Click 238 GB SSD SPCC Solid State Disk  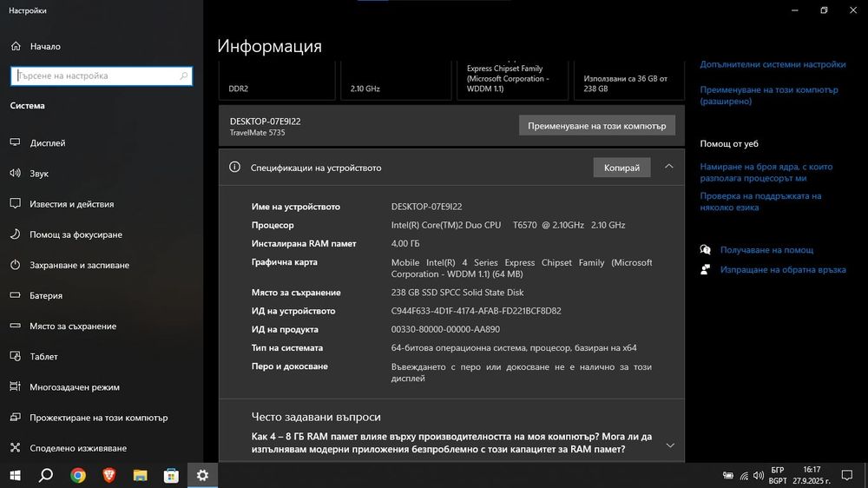click(x=457, y=292)
